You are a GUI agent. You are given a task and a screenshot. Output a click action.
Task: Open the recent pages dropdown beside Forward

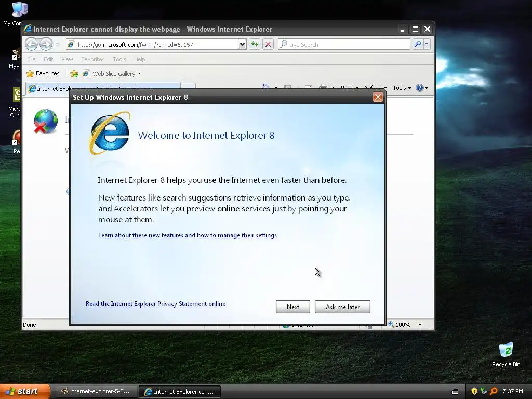click(x=57, y=45)
